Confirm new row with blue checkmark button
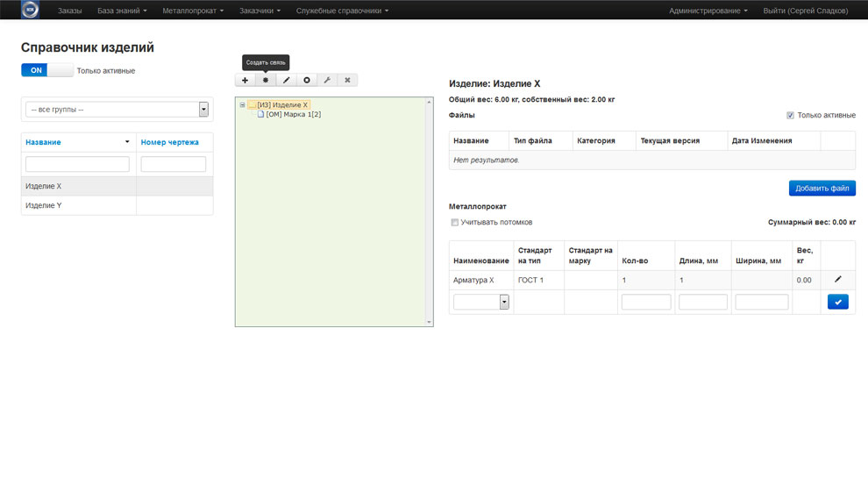This screenshot has width=868, height=478. [837, 302]
